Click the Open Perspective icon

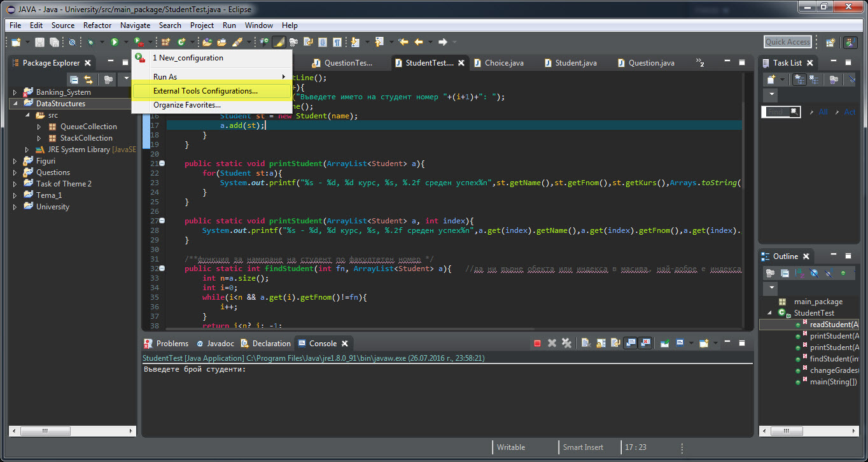pos(830,43)
